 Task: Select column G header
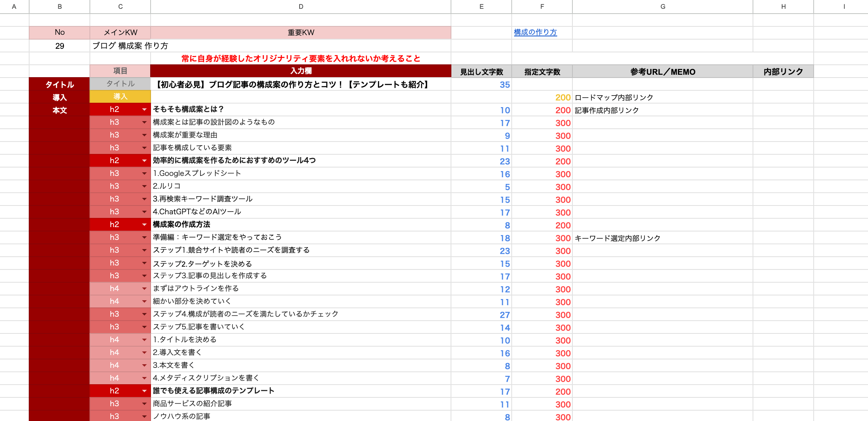tap(663, 6)
